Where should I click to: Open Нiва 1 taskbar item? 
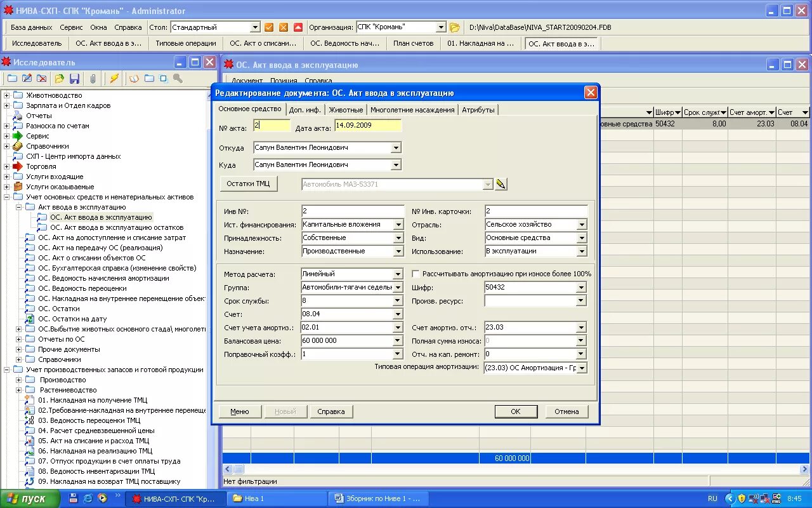(275, 498)
